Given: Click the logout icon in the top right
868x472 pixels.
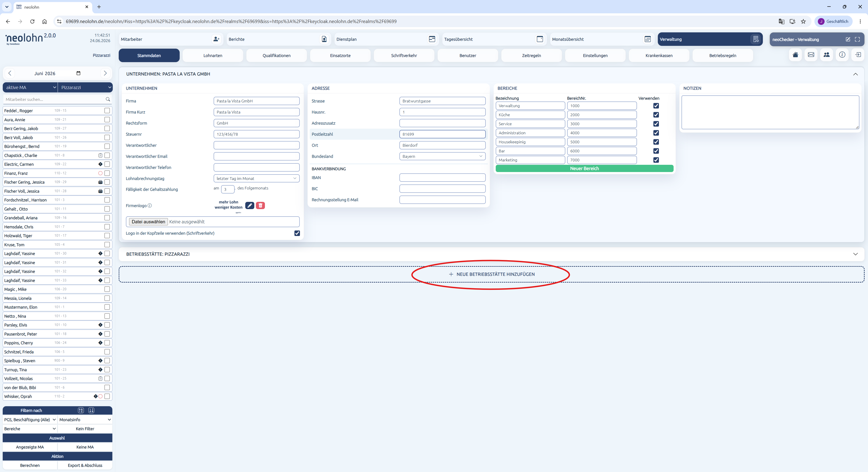Looking at the screenshot, I should pos(858,55).
